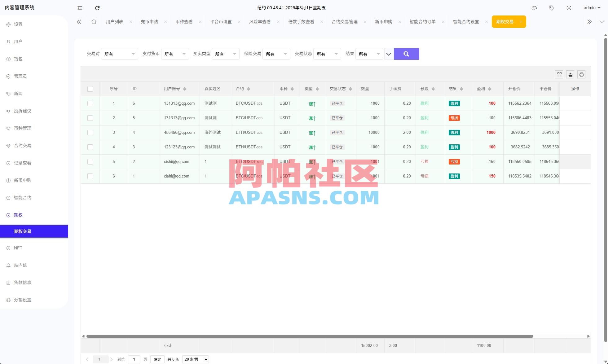Viewport: 608px width, 364px height.
Task: Open the 结果 filter dropdown
Action: click(369, 54)
